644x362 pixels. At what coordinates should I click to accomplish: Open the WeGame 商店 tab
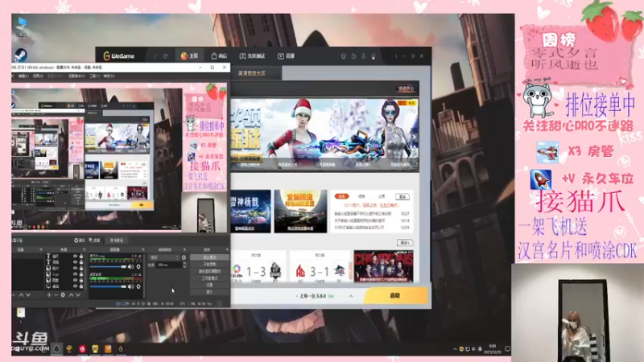click(x=219, y=56)
